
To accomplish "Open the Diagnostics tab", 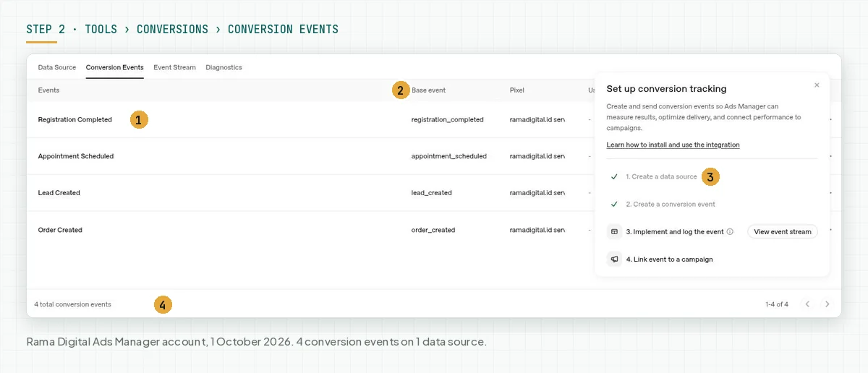I will click(224, 67).
